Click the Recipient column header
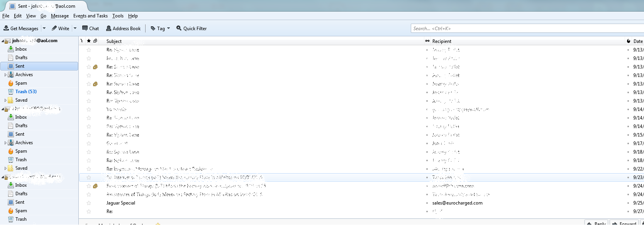The width and height of the screenshot is (644, 225). pyautogui.click(x=442, y=41)
